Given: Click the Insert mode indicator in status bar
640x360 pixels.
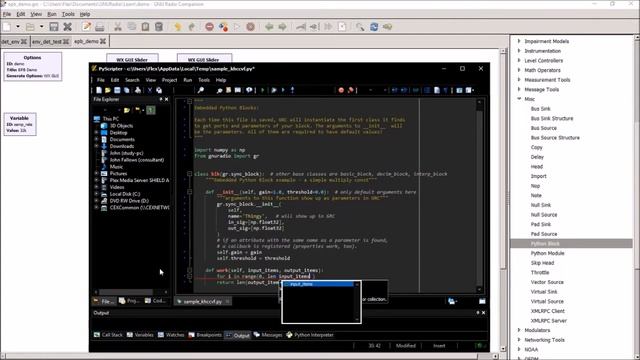Looking at the screenshot, I should coord(439,346).
